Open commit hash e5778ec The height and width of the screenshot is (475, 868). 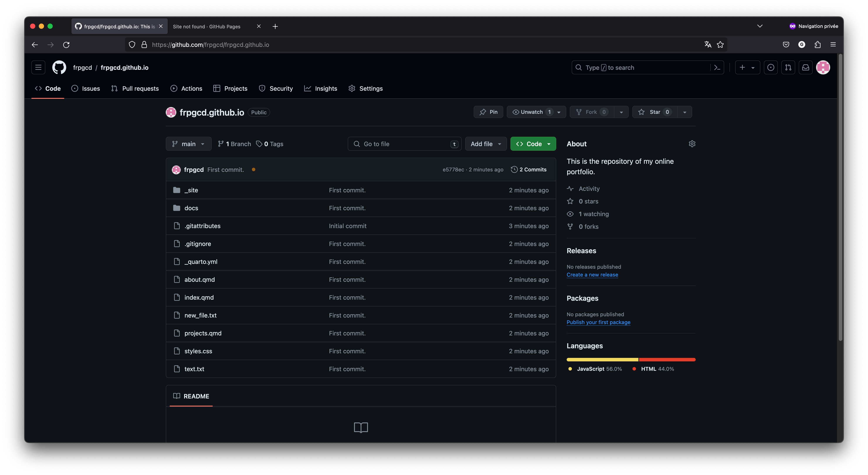453,169
